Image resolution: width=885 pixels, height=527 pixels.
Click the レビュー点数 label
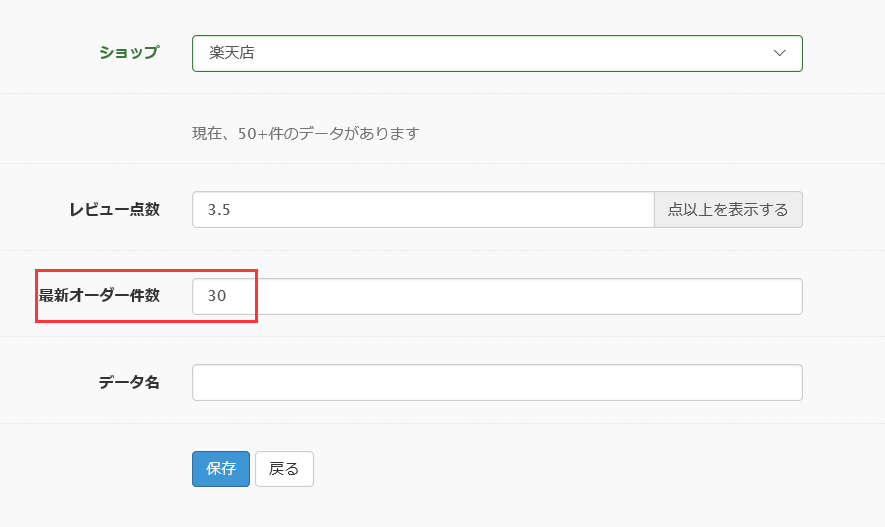coord(115,209)
